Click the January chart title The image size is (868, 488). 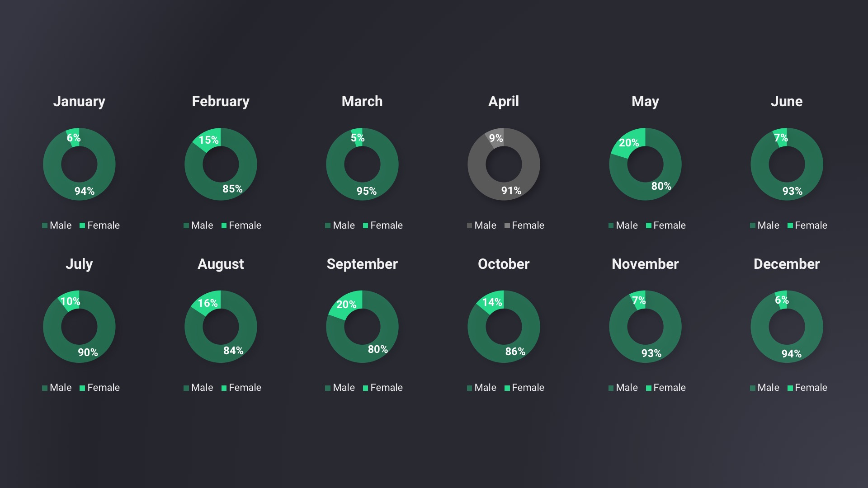click(x=79, y=101)
